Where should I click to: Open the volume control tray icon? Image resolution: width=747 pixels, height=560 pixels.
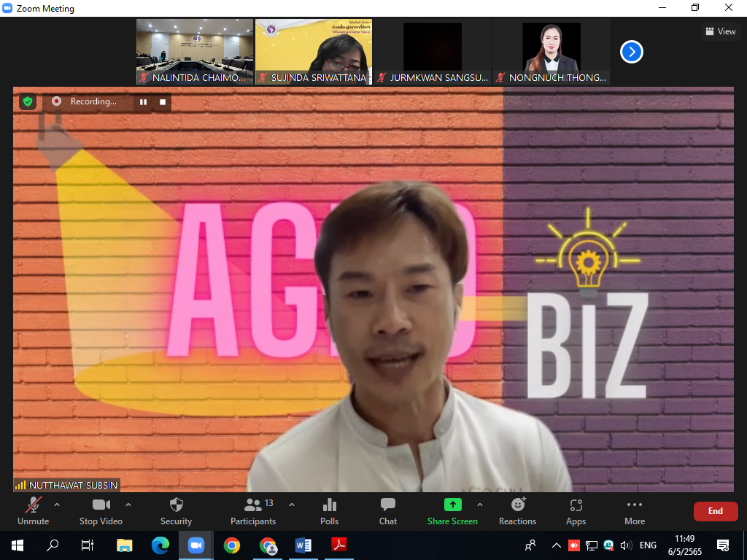click(626, 545)
